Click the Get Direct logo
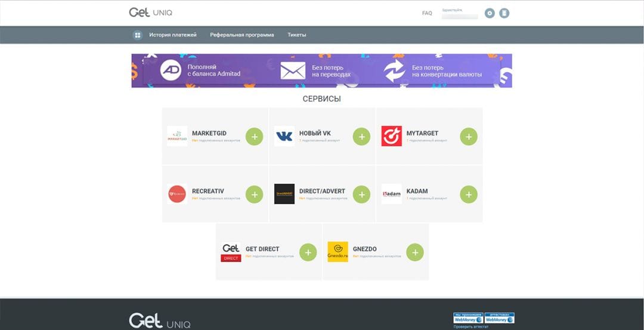The height and width of the screenshot is (330, 644). click(231, 252)
